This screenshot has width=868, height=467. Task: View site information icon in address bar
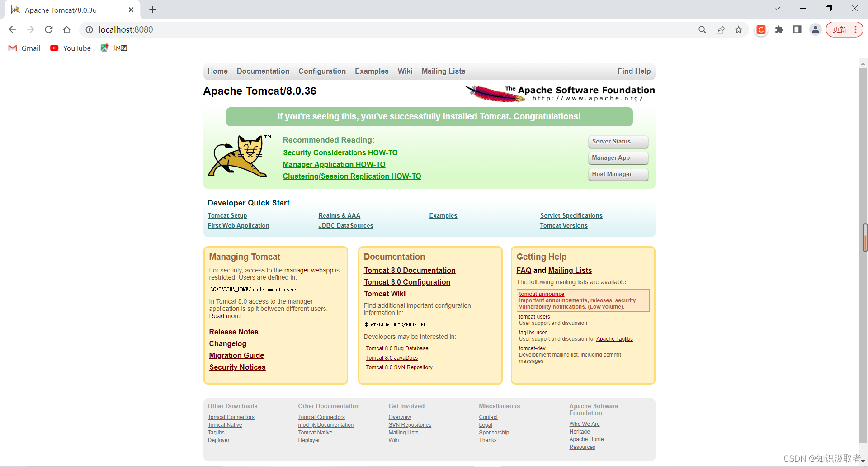89,29
